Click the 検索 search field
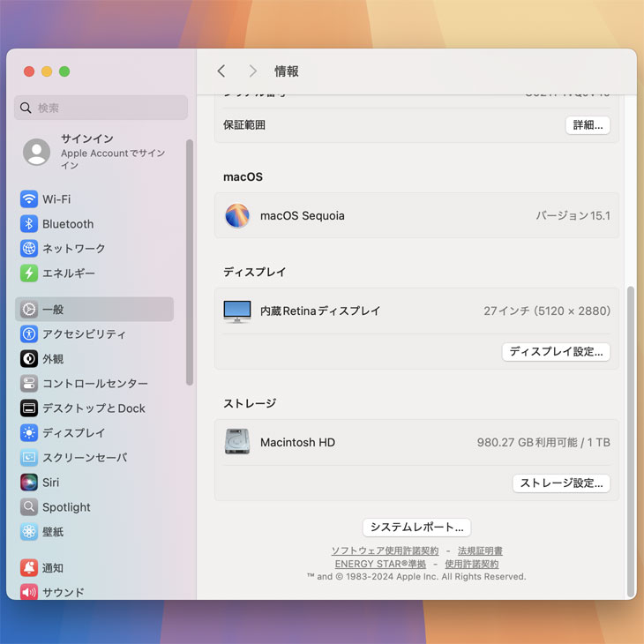Screen dimensions: 644x644 click(x=101, y=108)
